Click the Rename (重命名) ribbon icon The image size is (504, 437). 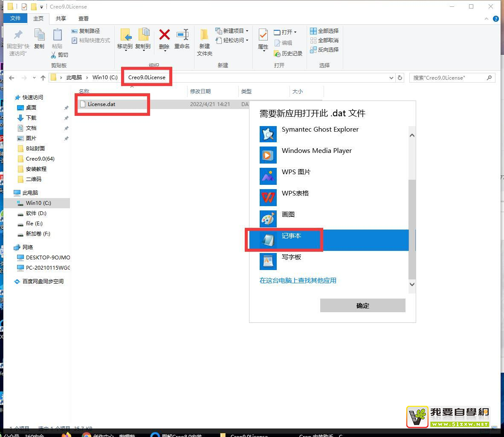point(182,36)
